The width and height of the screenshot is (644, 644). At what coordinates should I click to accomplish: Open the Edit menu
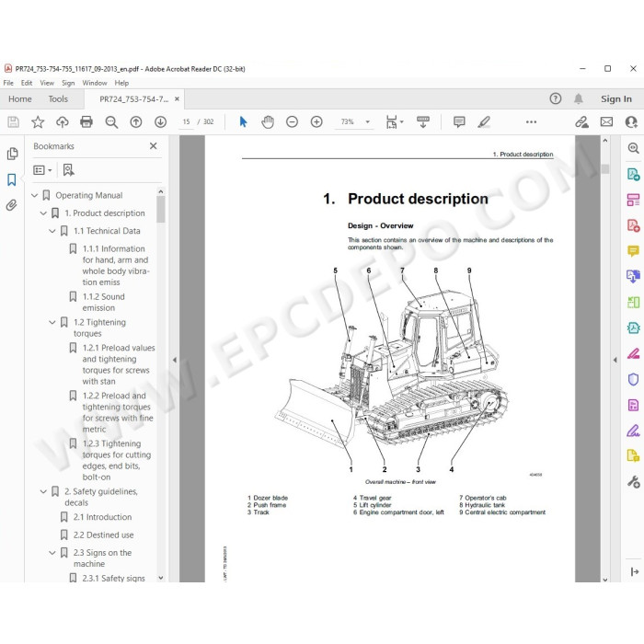(27, 83)
